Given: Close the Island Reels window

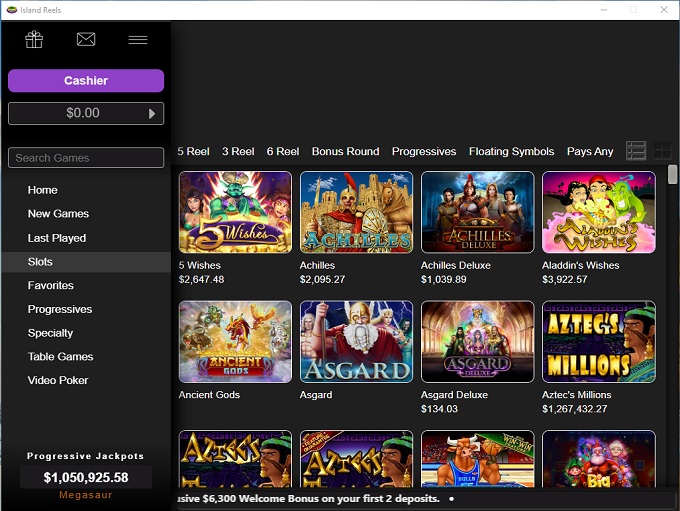Looking at the screenshot, I should tap(664, 10).
